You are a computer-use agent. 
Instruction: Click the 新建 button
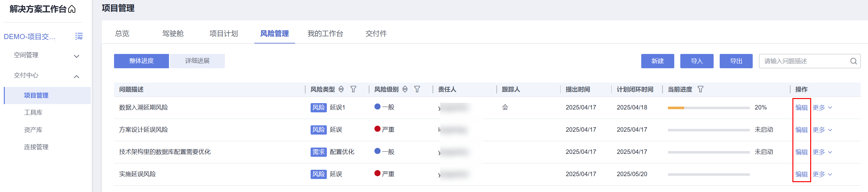pos(657,61)
